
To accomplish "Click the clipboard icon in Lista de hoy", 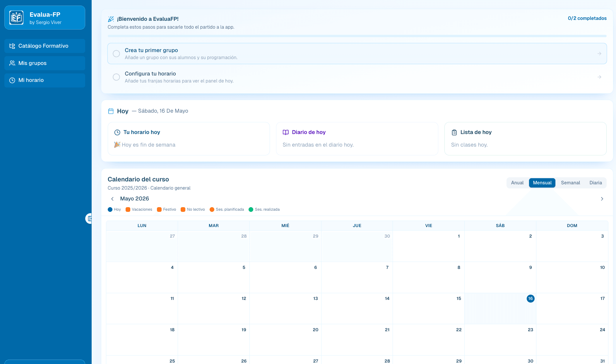I will (x=454, y=132).
